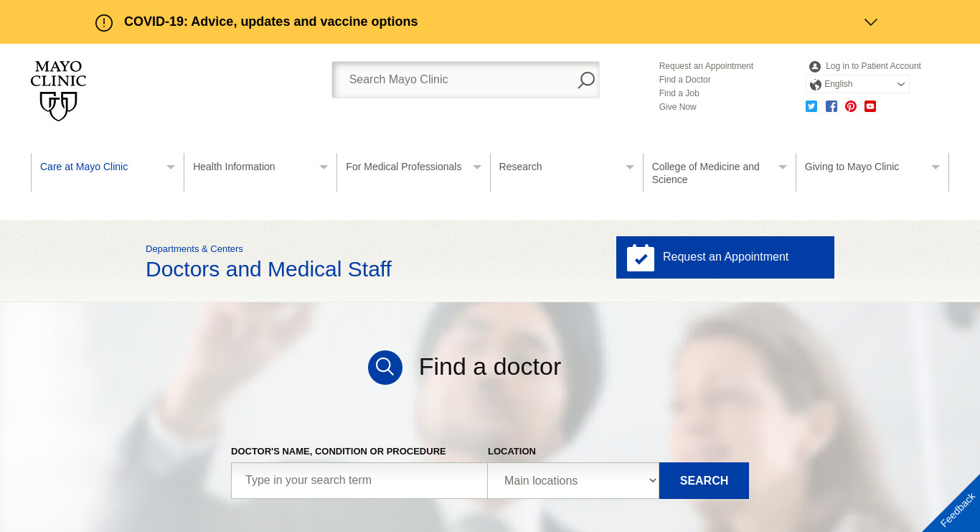Click the COVID-19 alert exclamation icon
Image resolution: width=980 pixels, height=532 pixels.
tap(104, 22)
